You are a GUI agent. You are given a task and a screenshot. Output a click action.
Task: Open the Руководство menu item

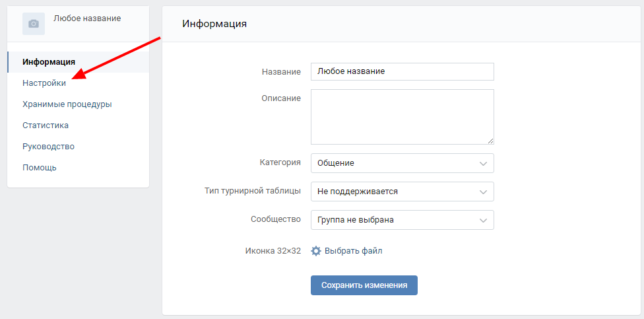[48, 147]
